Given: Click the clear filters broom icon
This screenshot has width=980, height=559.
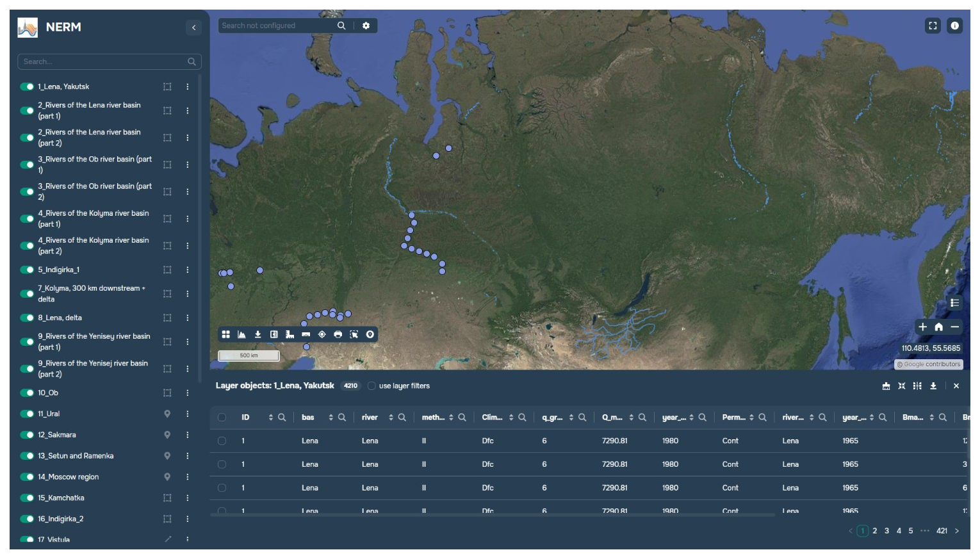Looking at the screenshot, I should tap(886, 386).
